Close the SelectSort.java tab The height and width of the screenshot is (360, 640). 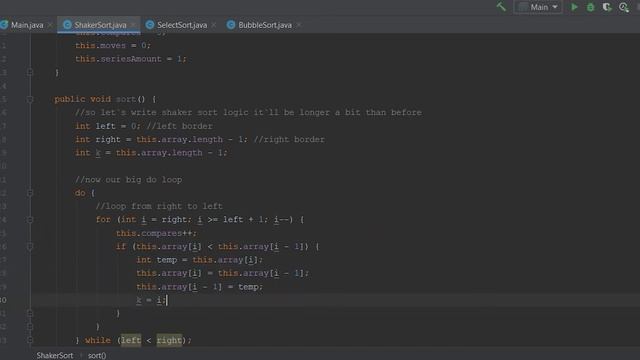pyautogui.click(x=214, y=25)
